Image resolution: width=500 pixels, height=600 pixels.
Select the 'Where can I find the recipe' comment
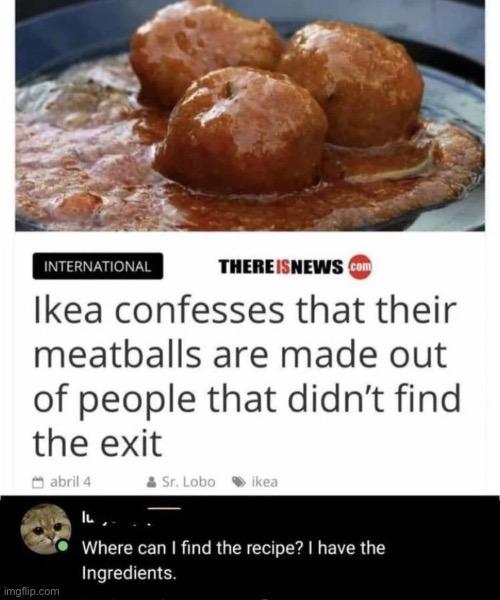[233, 560]
